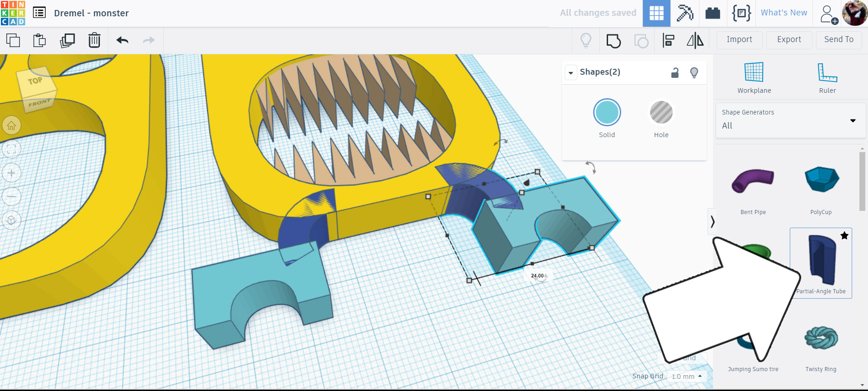Open the Mirror tool
This screenshot has height=391, width=868.
(x=695, y=40)
